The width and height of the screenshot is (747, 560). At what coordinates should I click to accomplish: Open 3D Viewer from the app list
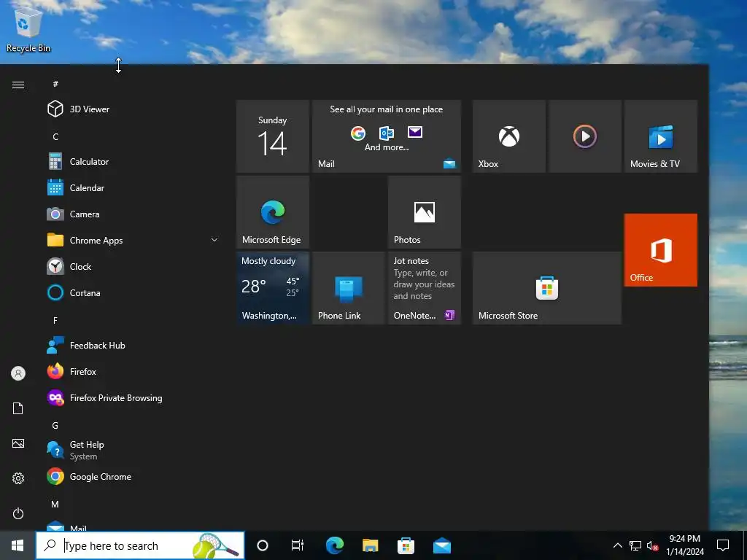click(x=133, y=109)
